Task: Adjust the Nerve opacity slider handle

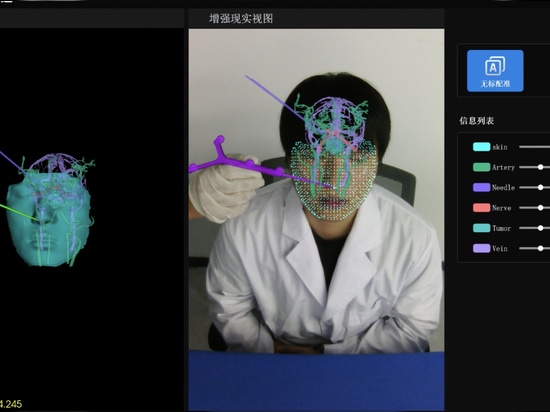Action: [541, 208]
